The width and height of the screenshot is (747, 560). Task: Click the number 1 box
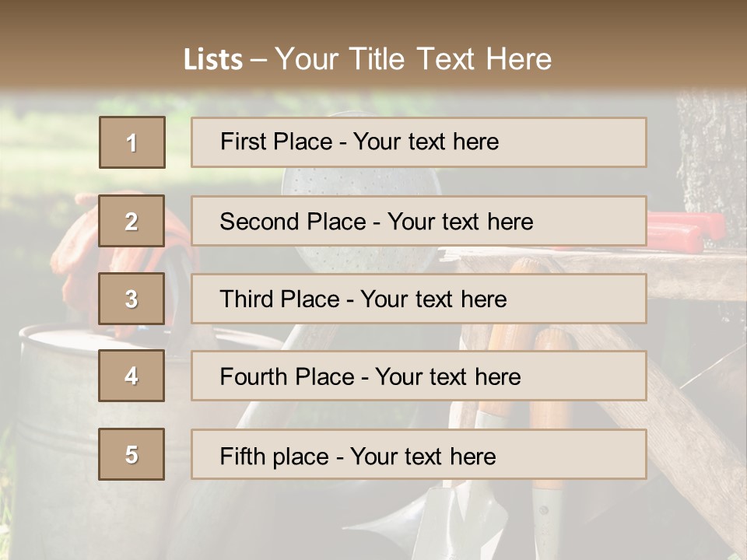click(x=132, y=142)
